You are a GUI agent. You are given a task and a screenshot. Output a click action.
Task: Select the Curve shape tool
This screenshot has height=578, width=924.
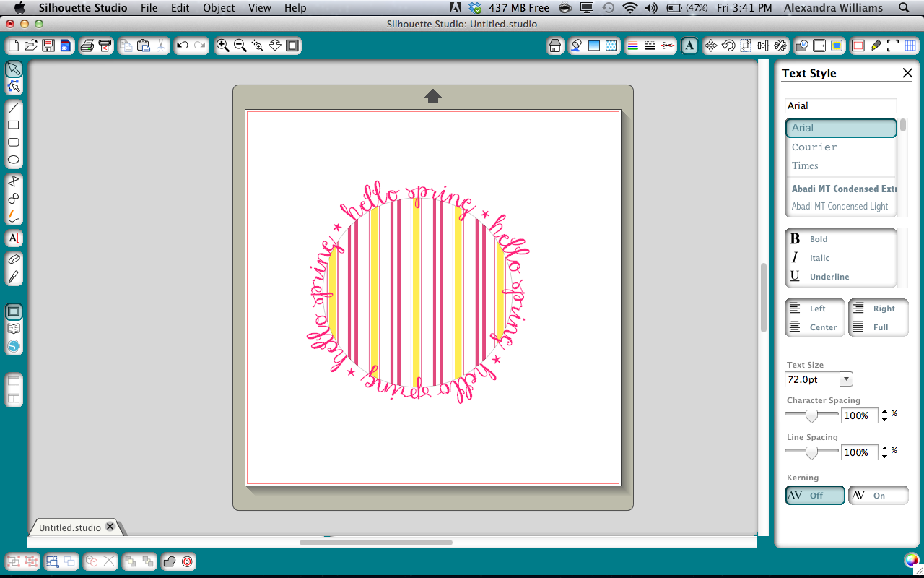click(14, 198)
